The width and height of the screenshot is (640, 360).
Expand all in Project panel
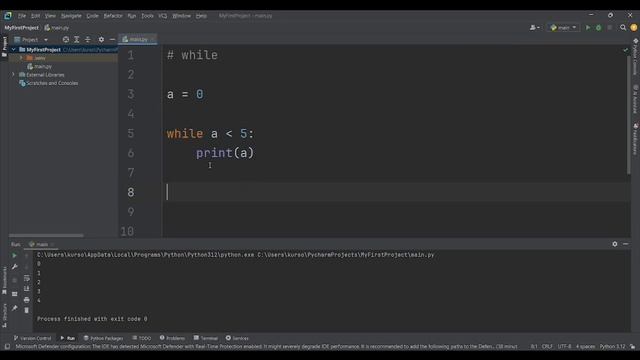(x=76, y=40)
